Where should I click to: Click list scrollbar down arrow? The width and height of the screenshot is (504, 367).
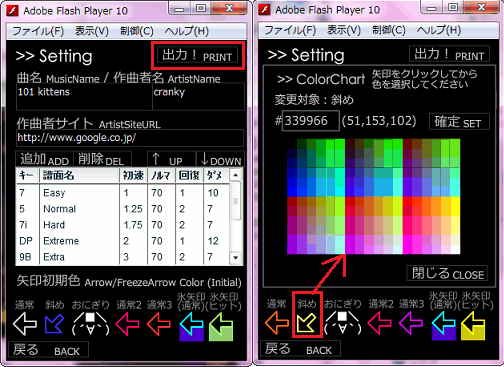pyautogui.click(x=236, y=258)
